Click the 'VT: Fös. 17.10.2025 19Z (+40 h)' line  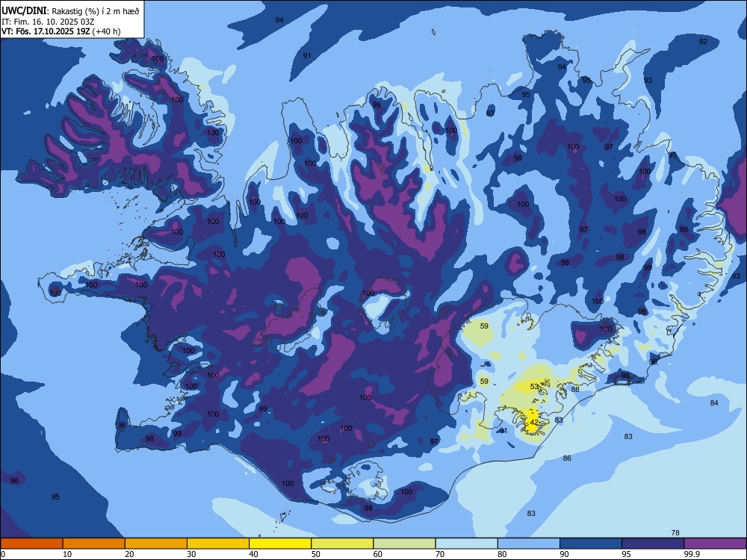(x=61, y=31)
